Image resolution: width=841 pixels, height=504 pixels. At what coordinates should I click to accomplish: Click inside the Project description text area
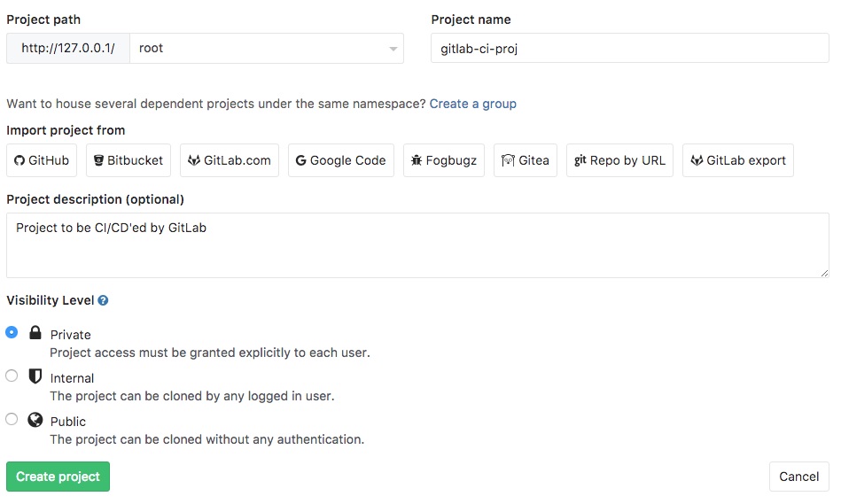click(417, 245)
